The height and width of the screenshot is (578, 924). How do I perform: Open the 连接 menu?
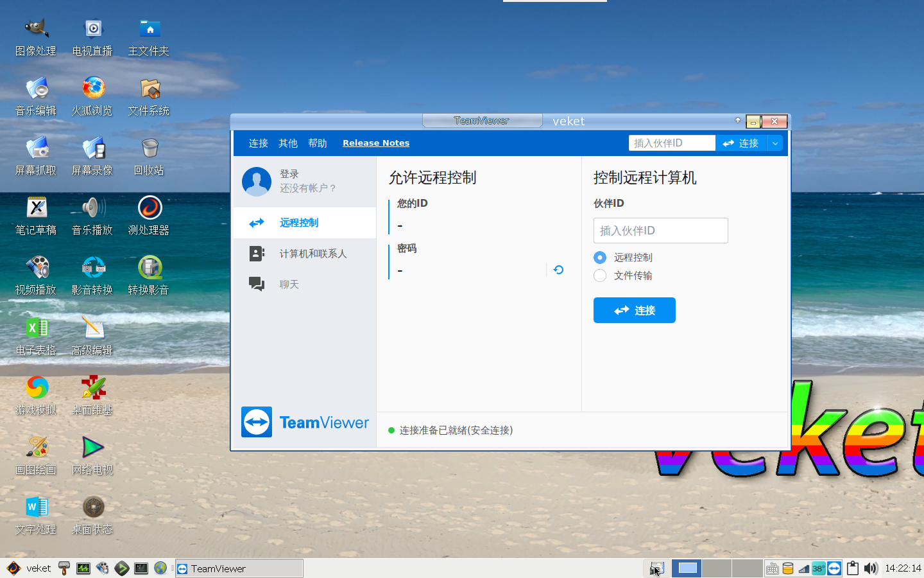(x=258, y=143)
